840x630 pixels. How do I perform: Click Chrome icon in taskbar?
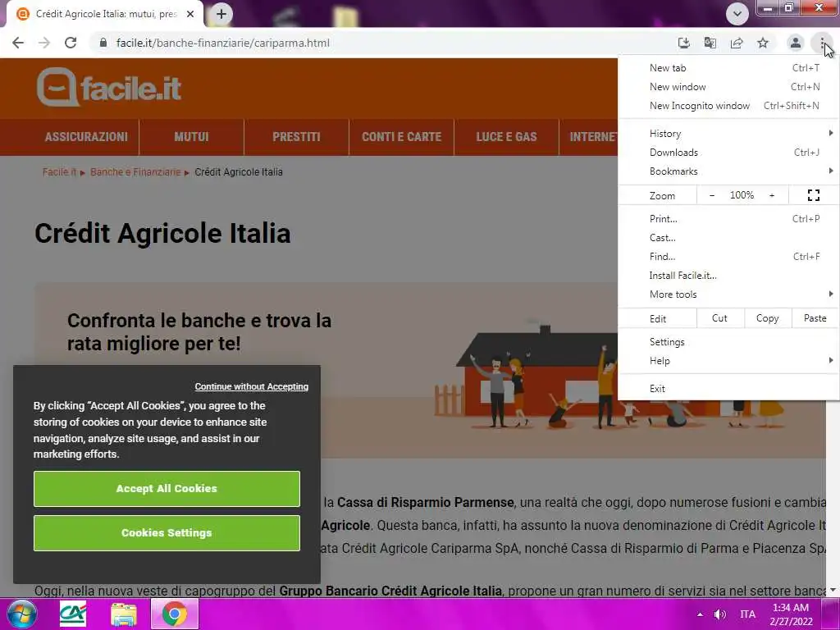175,614
